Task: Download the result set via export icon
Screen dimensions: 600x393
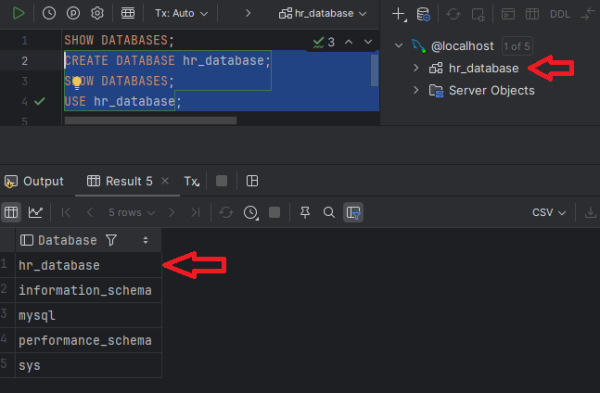Action: 590,212
